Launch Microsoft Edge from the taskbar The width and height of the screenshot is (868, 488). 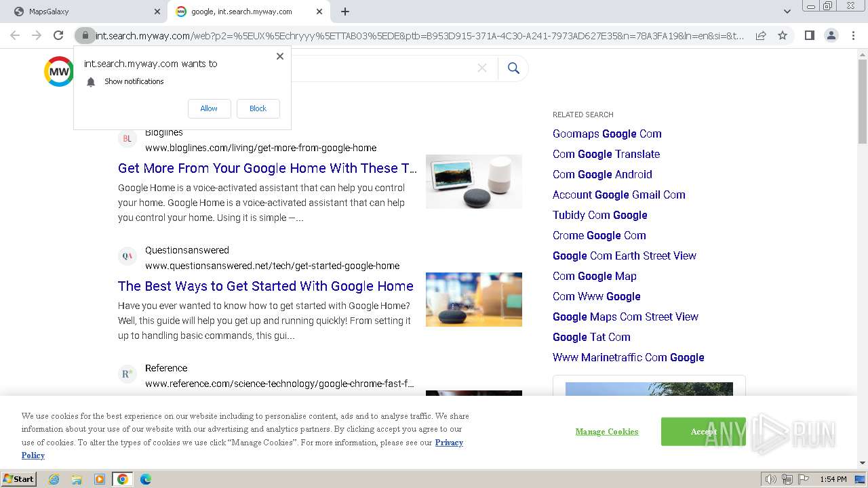(145, 479)
